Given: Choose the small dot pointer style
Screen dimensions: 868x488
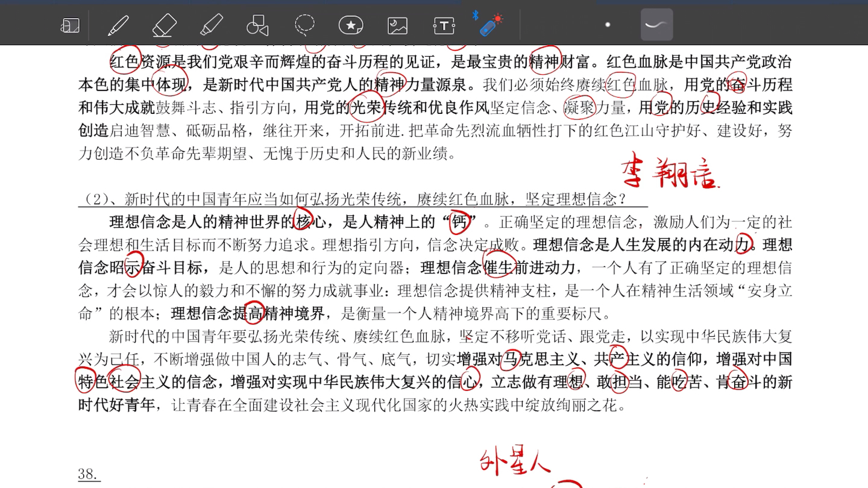Looking at the screenshot, I should tap(608, 25).
